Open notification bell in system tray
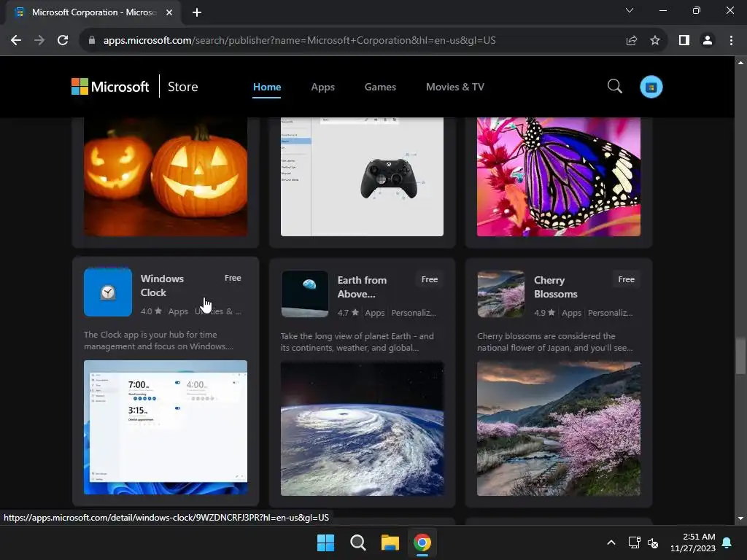Viewport: 747px width, 560px height. pyautogui.click(x=727, y=542)
